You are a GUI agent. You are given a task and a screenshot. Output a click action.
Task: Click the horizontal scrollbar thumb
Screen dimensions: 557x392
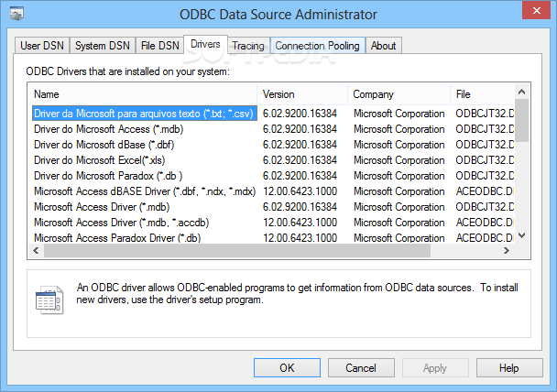(237, 251)
